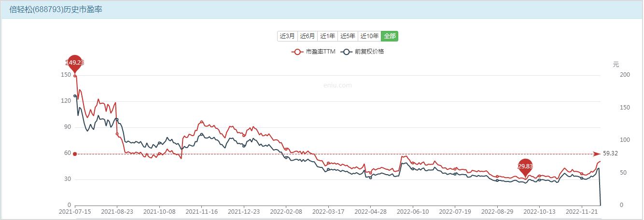Select the 近1年 time range tab
This screenshot has width=644, height=220.
pyautogui.click(x=327, y=36)
